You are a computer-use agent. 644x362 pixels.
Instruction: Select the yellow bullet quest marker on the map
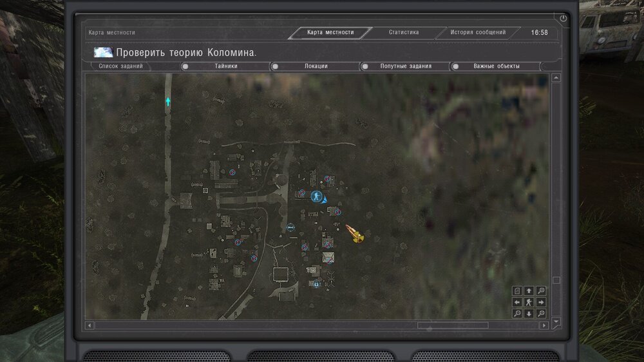[354, 234]
